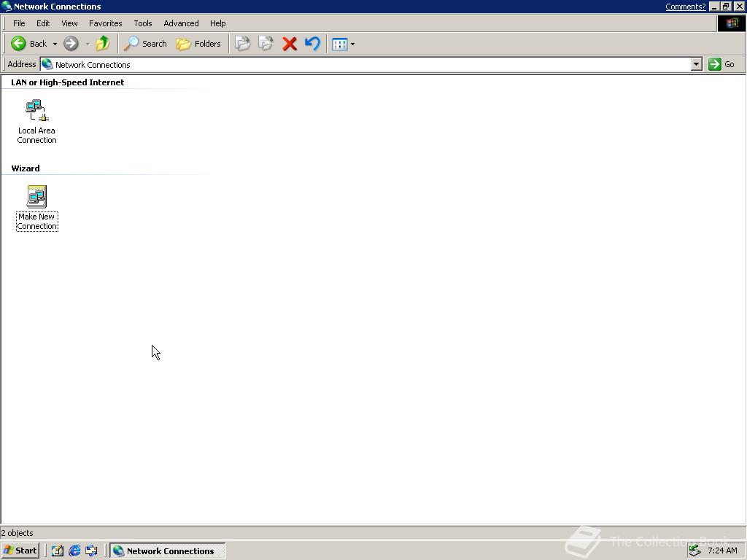Open the Back history dropdown arrow

[55, 44]
